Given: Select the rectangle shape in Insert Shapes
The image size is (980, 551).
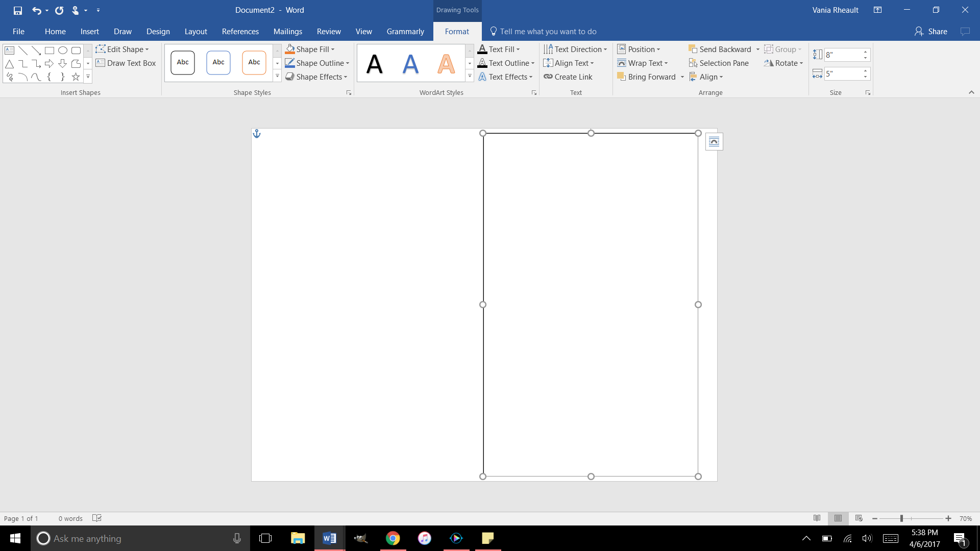Looking at the screenshot, I should click(50, 50).
